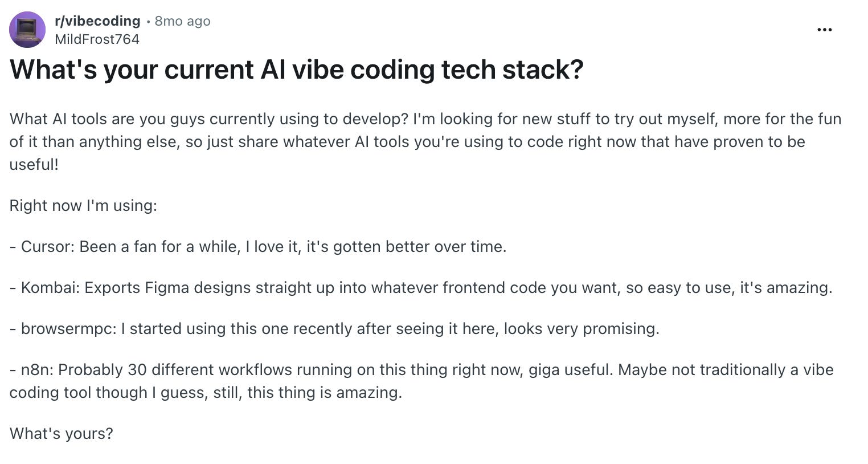868x464 pixels.
Task: Open the post's three-dot overflow menu
Action: coord(824,30)
